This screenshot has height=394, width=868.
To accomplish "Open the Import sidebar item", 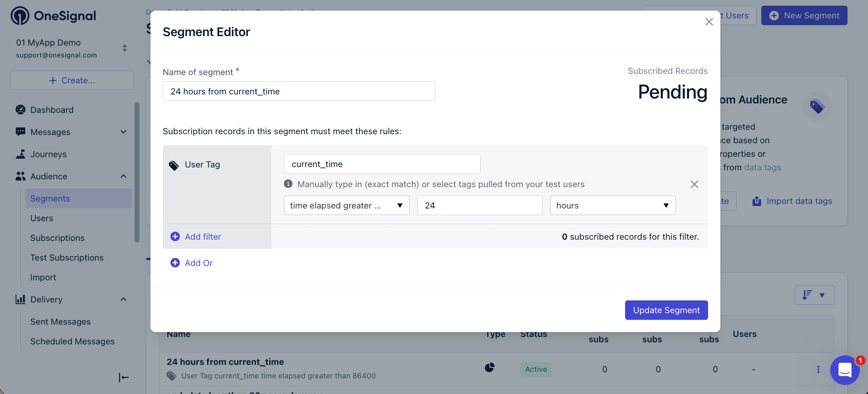I will (43, 277).
